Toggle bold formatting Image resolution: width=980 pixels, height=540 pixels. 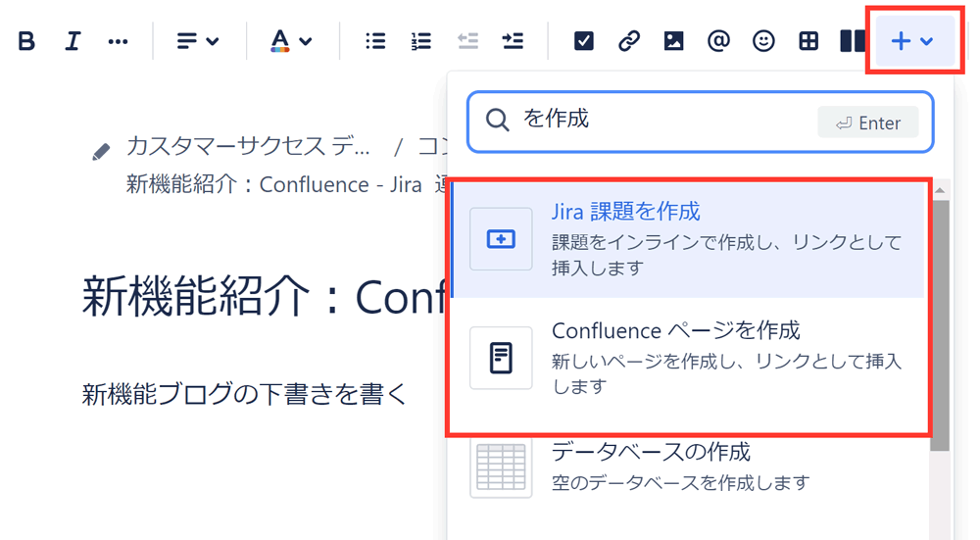(26, 41)
